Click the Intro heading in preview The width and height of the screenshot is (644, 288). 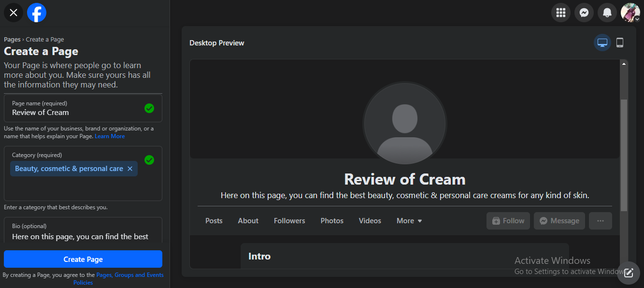click(x=259, y=256)
